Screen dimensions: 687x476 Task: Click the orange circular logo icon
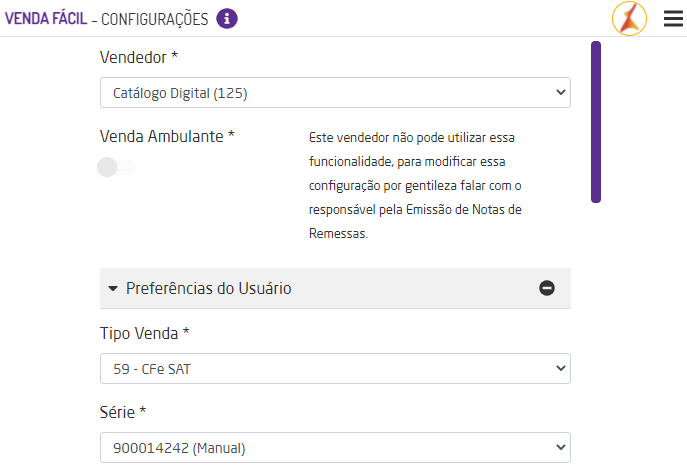click(x=629, y=18)
